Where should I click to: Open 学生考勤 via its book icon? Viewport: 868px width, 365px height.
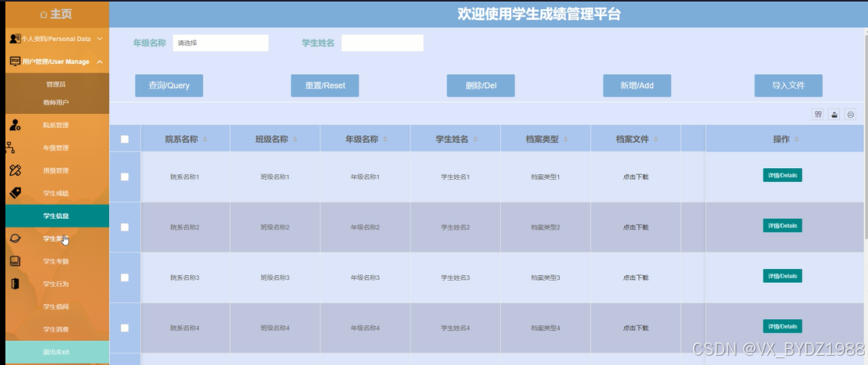click(x=15, y=261)
